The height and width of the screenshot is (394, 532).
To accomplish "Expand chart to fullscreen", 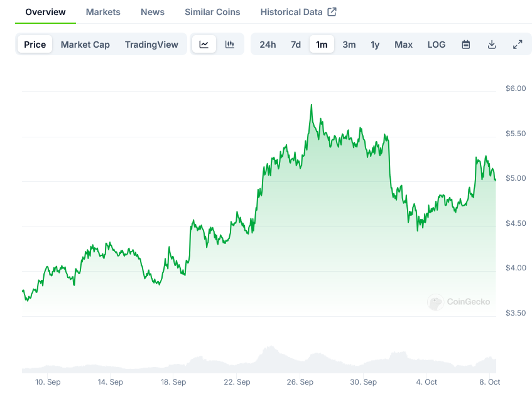I will 518,45.
